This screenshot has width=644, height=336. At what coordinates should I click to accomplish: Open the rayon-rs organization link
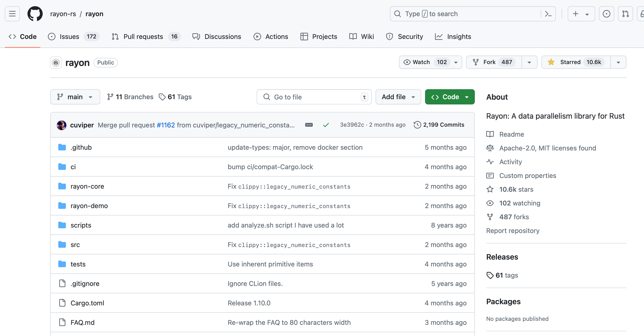click(x=63, y=14)
